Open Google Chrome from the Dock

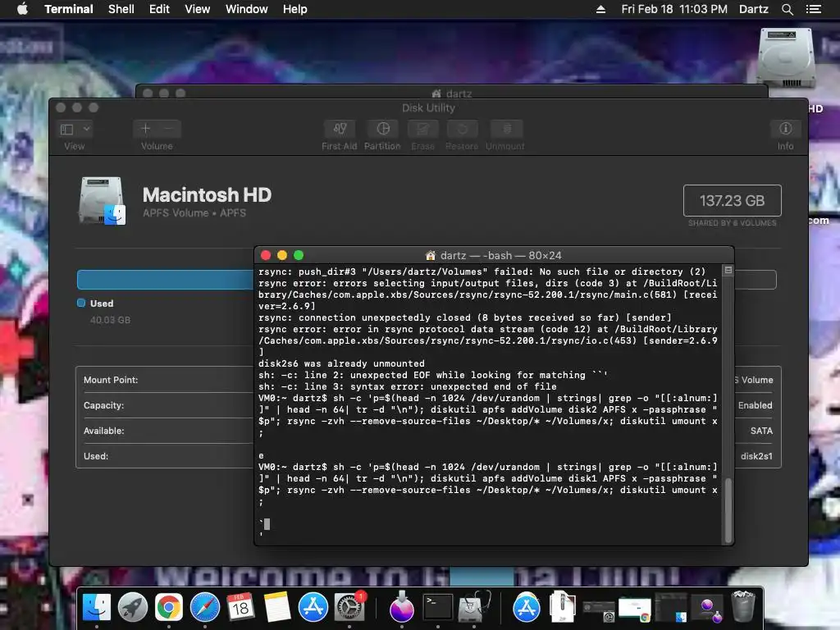(x=169, y=608)
